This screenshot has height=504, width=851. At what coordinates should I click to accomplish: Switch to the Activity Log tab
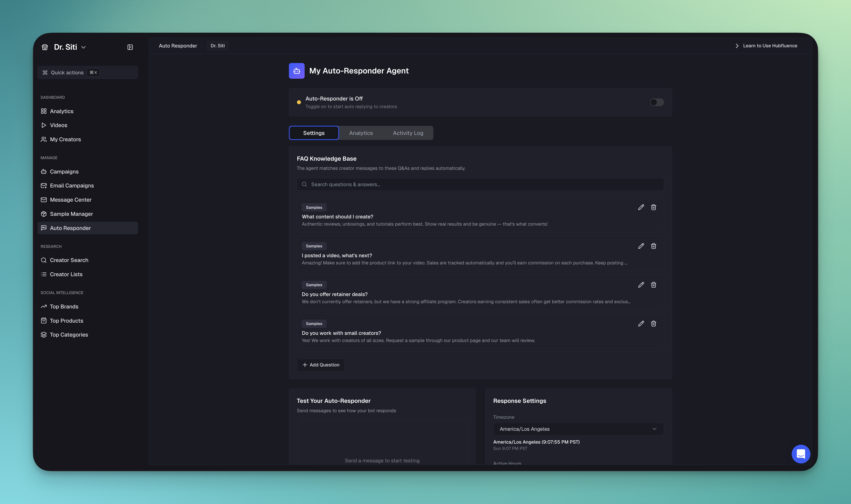408,133
